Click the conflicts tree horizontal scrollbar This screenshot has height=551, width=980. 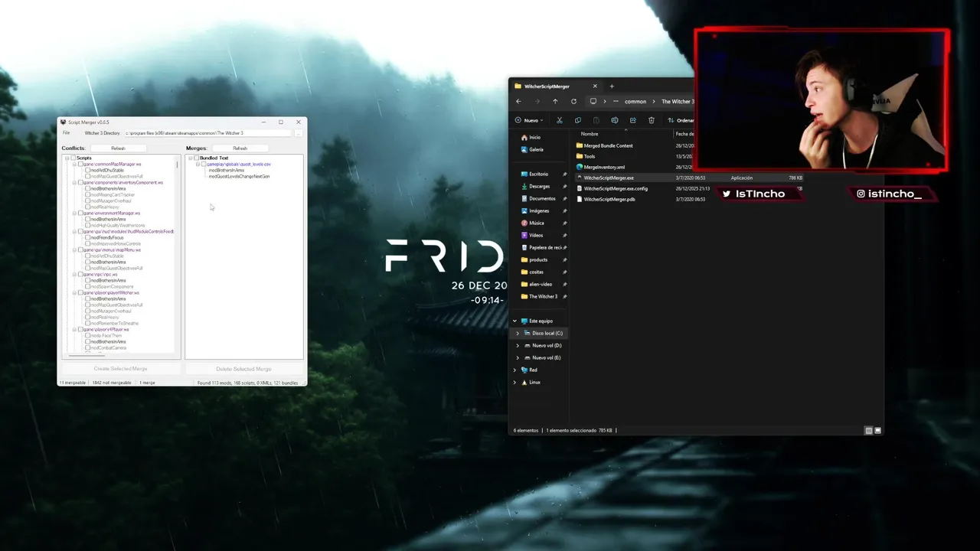coord(87,355)
